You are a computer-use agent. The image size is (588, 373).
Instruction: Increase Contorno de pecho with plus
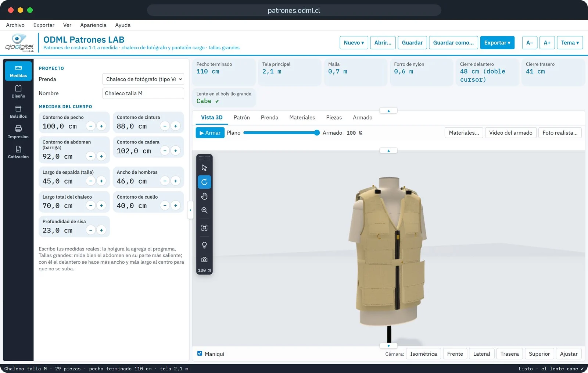(x=101, y=126)
